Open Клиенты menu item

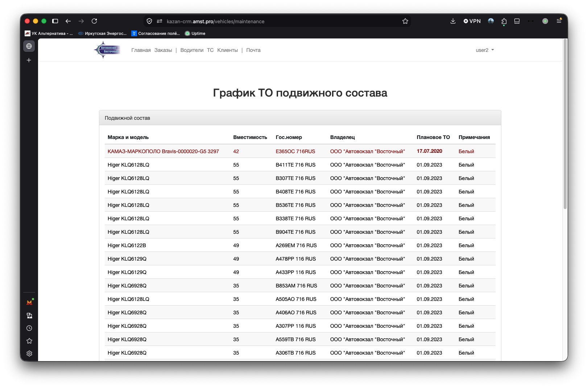pos(228,50)
